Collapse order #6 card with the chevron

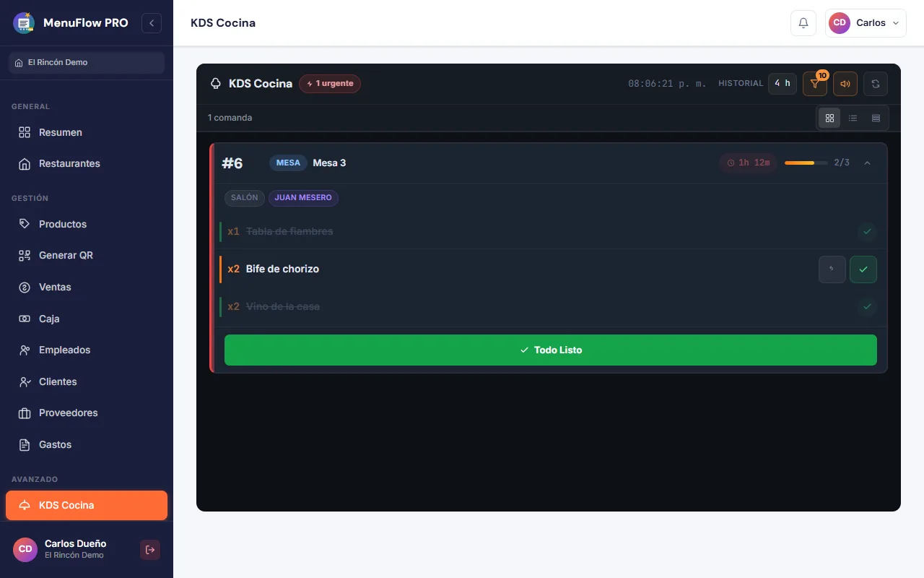868,163
